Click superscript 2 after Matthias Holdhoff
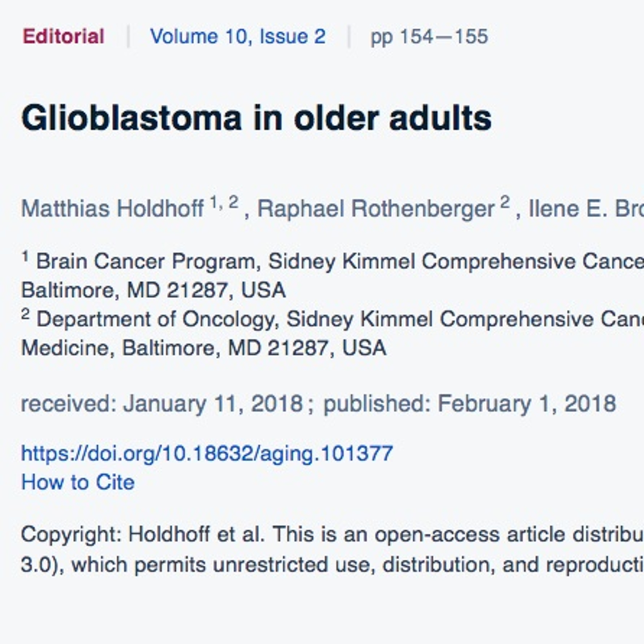 (x=233, y=202)
